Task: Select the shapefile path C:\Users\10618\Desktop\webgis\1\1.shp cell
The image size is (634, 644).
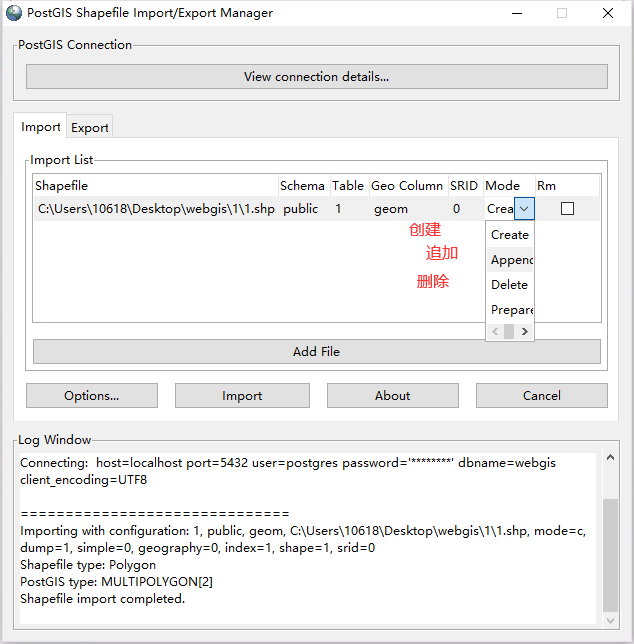Action: click(x=156, y=209)
